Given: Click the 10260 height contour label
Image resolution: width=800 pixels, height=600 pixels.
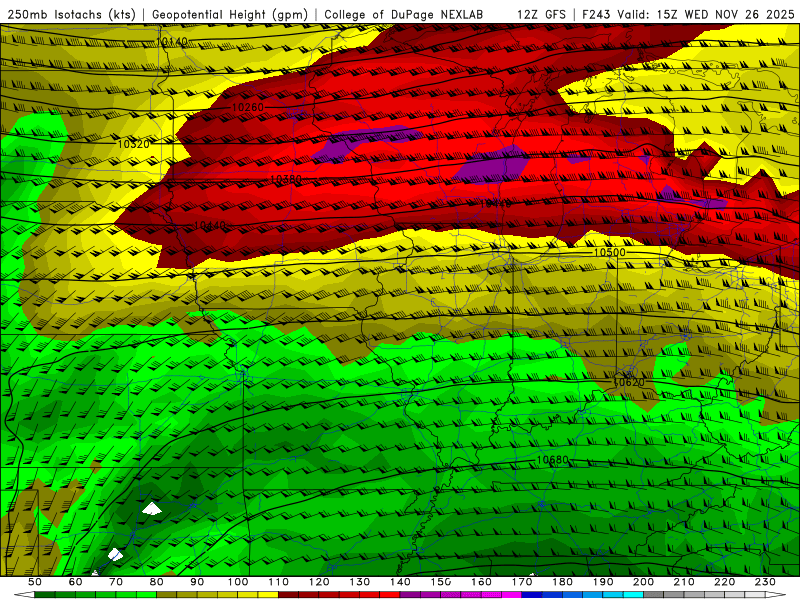Looking at the screenshot, I should 248,107.
